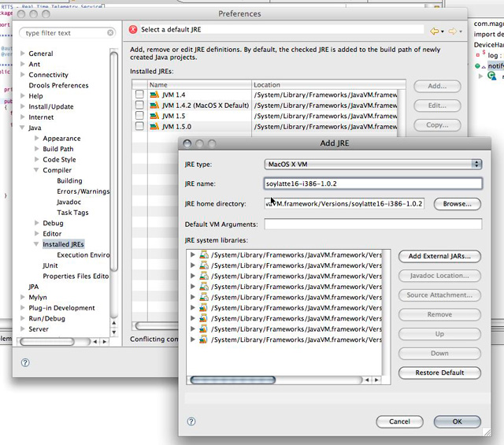Click the Restore Default button
Viewport: 504px width, 445px height.
439,373
